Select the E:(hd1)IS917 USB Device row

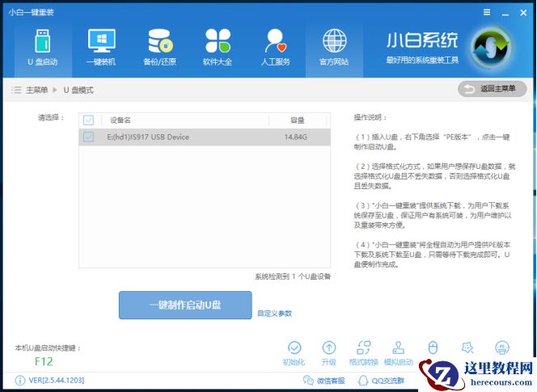[x=205, y=137]
